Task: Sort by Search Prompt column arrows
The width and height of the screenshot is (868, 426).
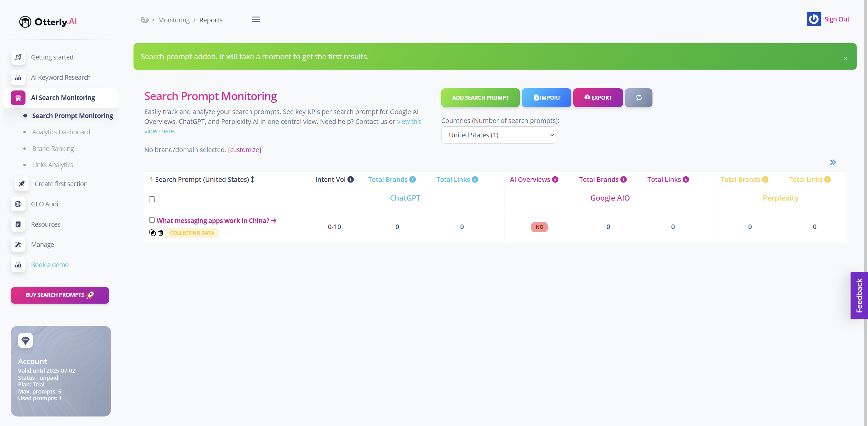Action: pyautogui.click(x=252, y=180)
